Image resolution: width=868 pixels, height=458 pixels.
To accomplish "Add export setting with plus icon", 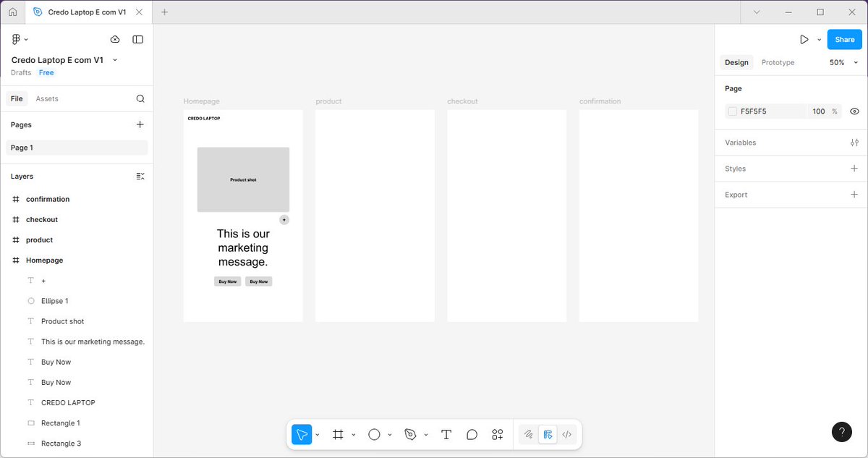I will (854, 195).
